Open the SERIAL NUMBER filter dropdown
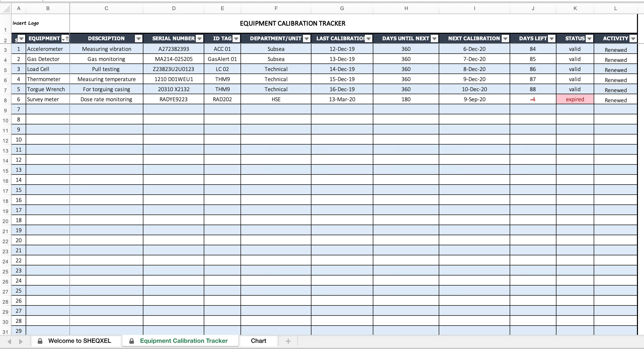This screenshot has width=644, height=349. tap(199, 39)
